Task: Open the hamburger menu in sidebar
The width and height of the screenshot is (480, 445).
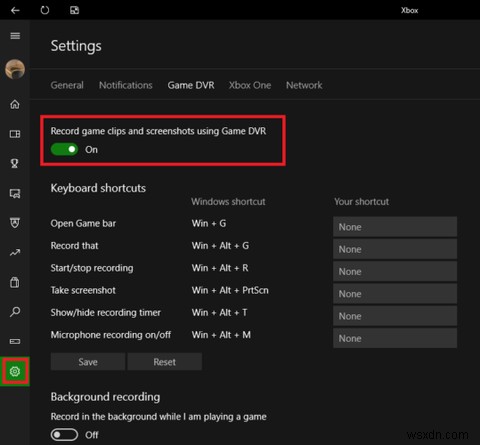Action: coord(15,36)
